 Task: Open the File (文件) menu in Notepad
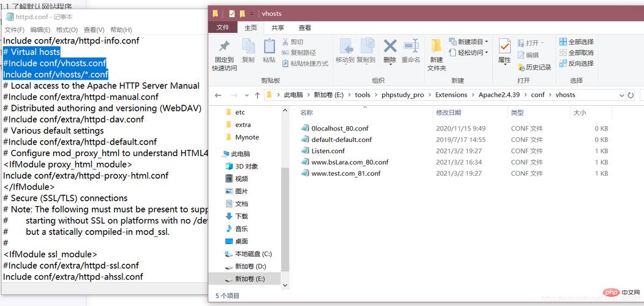[14, 29]
